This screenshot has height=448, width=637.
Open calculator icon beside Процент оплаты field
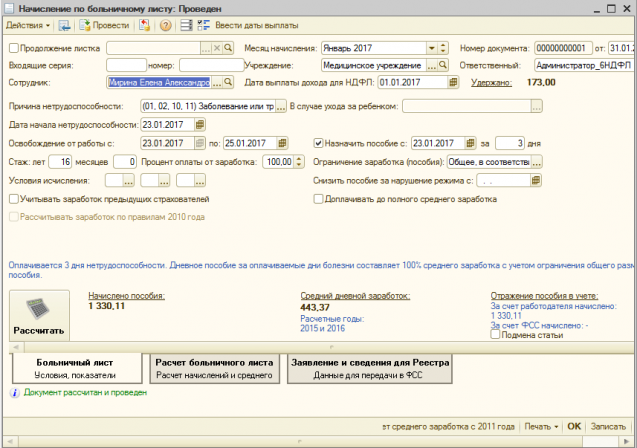[298, 162]
